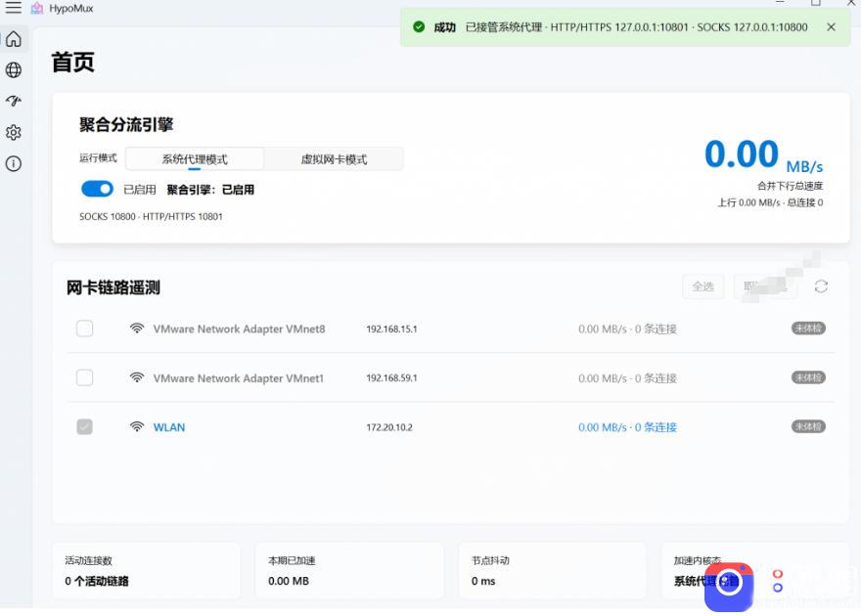The height and width of the screenshot is (616, 861).
Task: Click the green success check icon
Action: point(419,26)
